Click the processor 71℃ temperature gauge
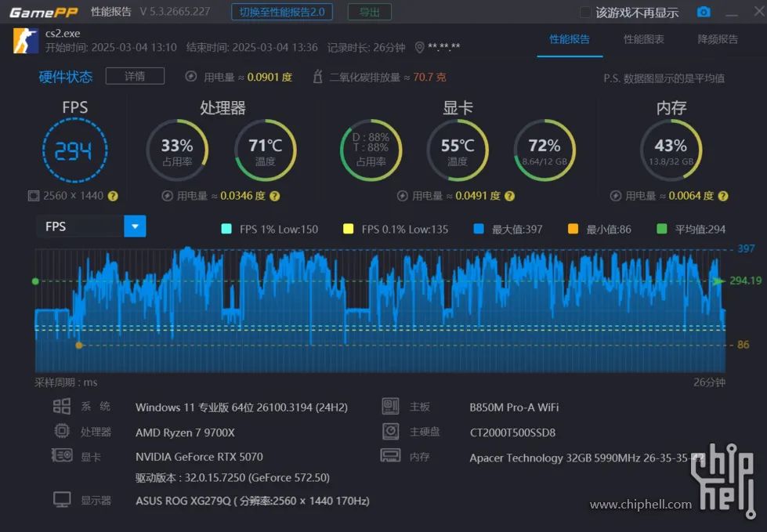The height and width of the screenshot is (532, 767). [x=265, y=150]
